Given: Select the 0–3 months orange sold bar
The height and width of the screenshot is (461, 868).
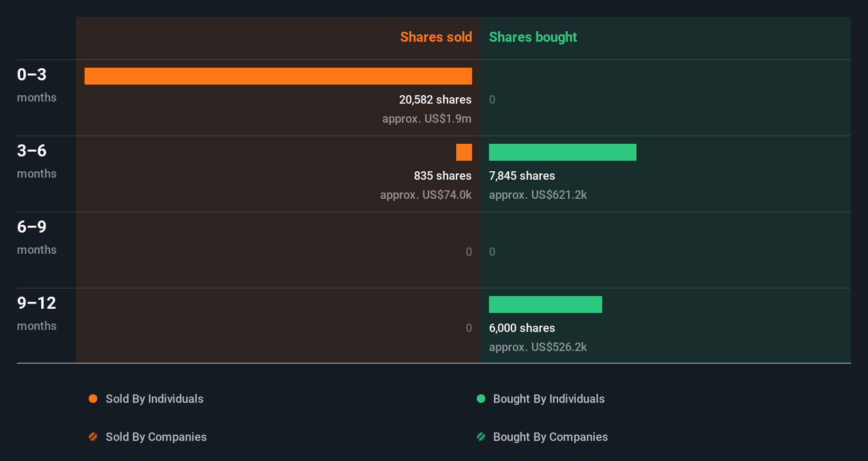Looking at the screenshot, I should pyautogui.click(x=278, y=76).
